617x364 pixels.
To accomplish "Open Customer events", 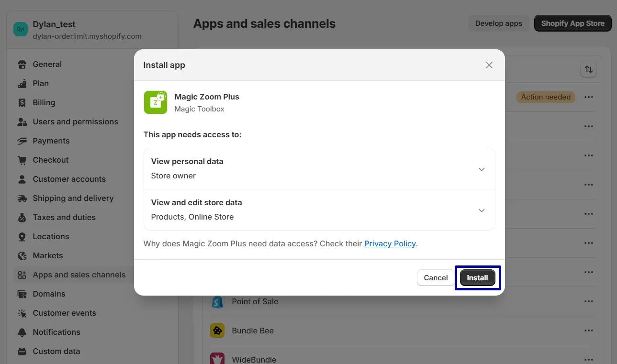I will [64, 313].
